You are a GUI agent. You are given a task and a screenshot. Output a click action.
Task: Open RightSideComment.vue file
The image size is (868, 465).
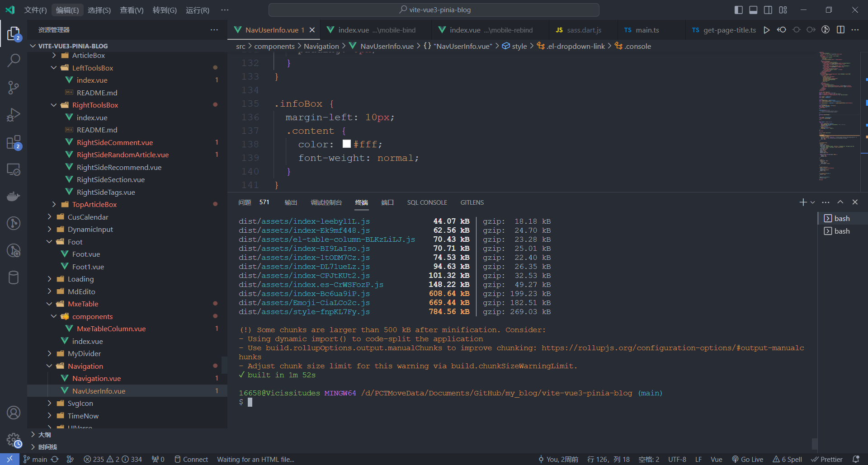[115, 142]
